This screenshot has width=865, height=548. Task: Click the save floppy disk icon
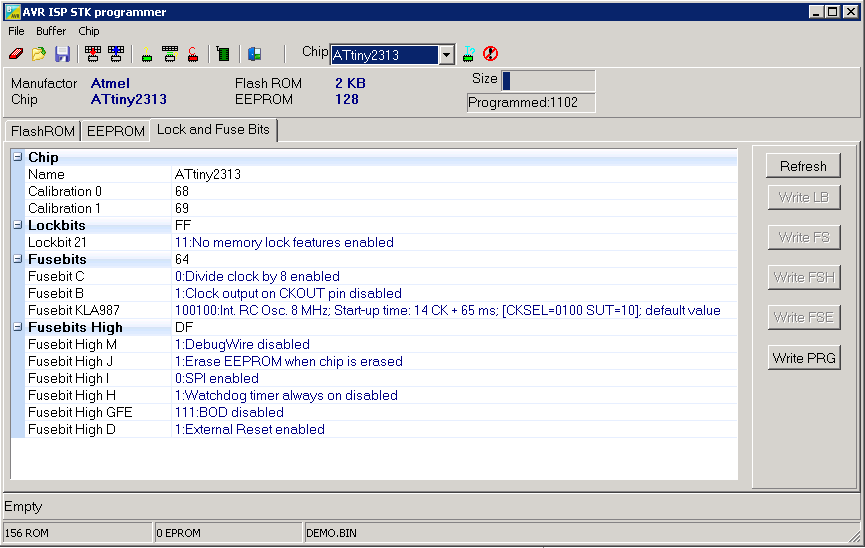coord(62,54)
